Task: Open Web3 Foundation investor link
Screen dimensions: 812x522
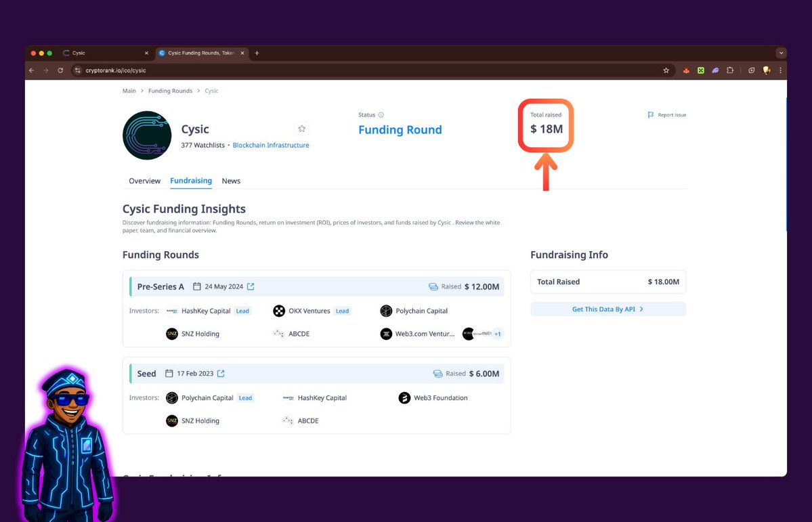Action: point(441,397)
